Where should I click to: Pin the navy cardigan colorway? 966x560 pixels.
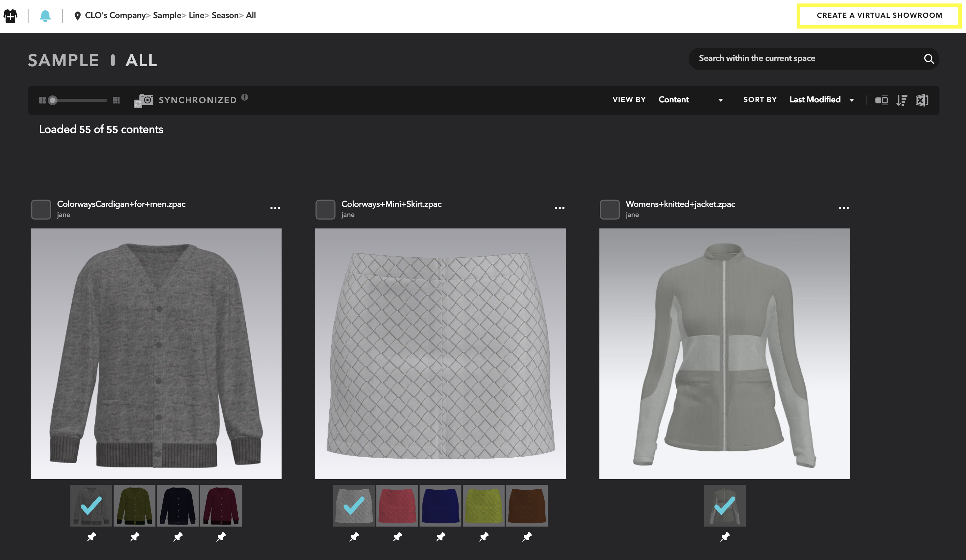178,537
